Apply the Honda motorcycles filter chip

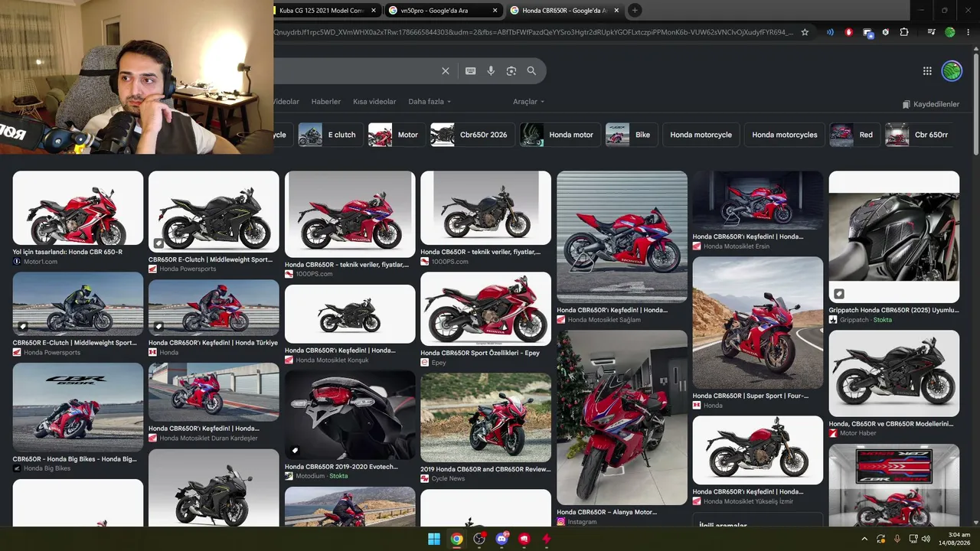784,135
